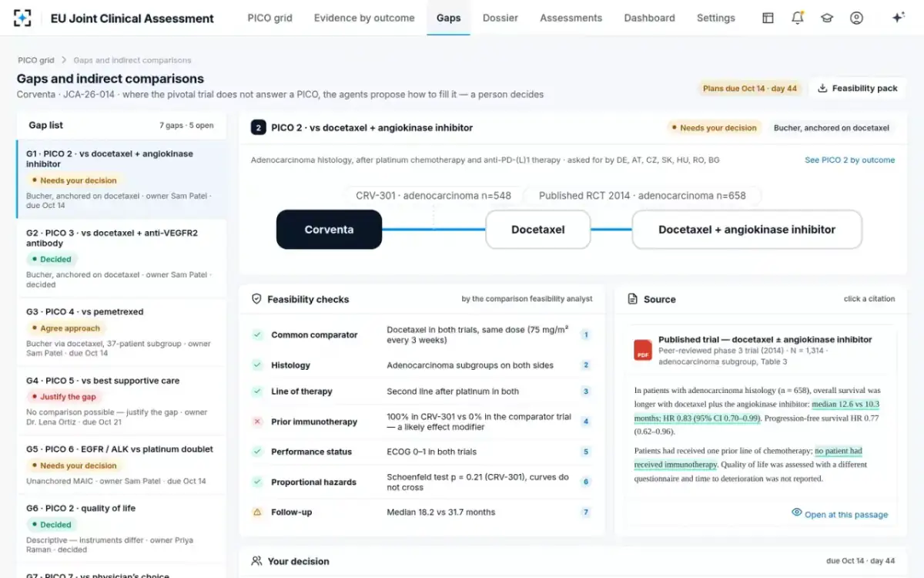Open citation 1 on the Common comparator row
The image size is (924, 578).
point(585,334)
